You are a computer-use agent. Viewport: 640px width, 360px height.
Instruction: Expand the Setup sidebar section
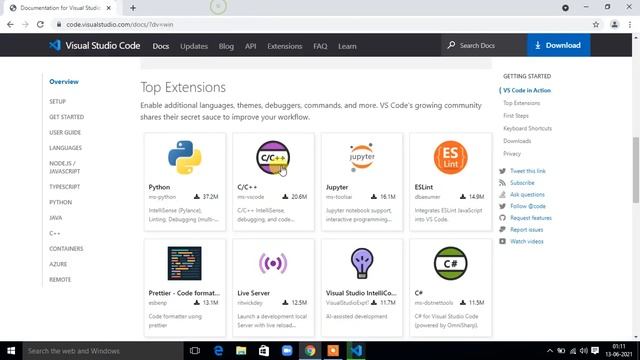pos(58,101)
